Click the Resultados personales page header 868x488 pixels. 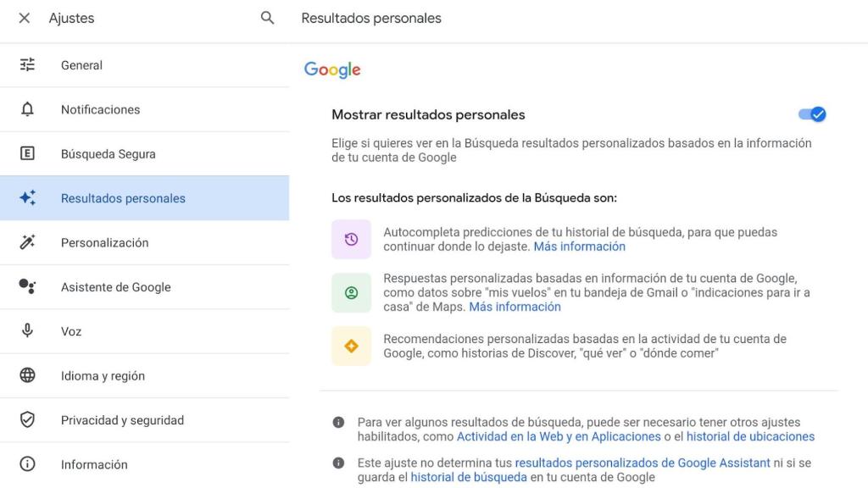click(371, 19)
